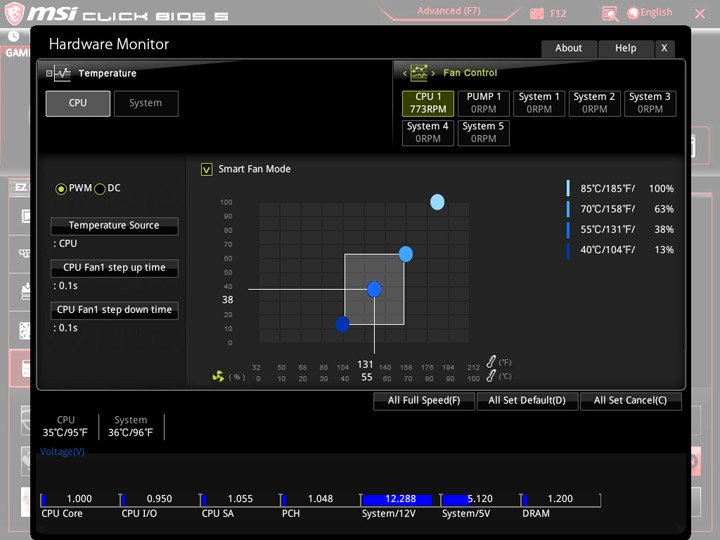Select System 5 fan

coord(484,133)
